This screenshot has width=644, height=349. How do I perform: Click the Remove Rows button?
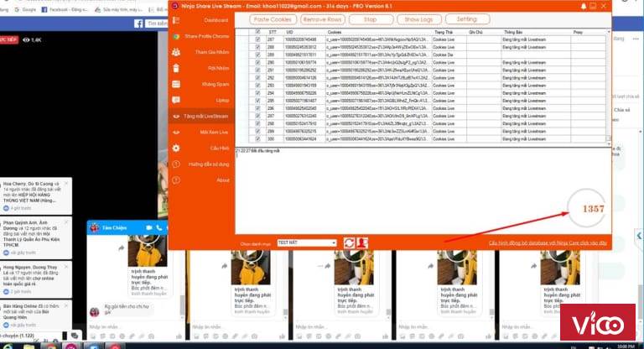coord(322,19)
